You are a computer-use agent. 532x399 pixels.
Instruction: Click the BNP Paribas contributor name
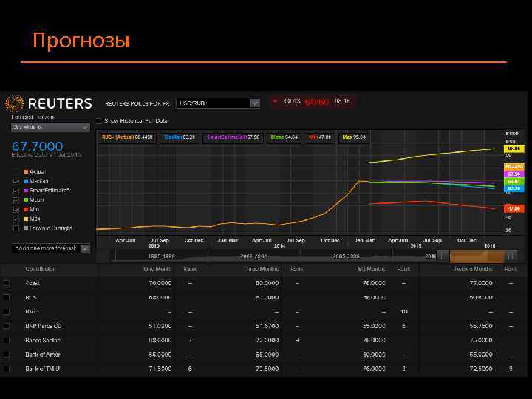coord(43,326)
